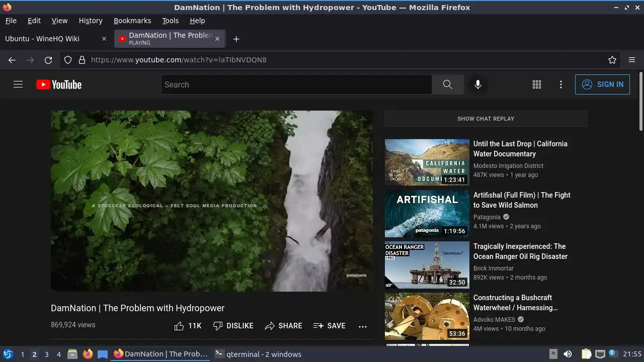The height and width of the screenshot is (362, 644).
Task: Open the File menu
Action: point(11,21)
